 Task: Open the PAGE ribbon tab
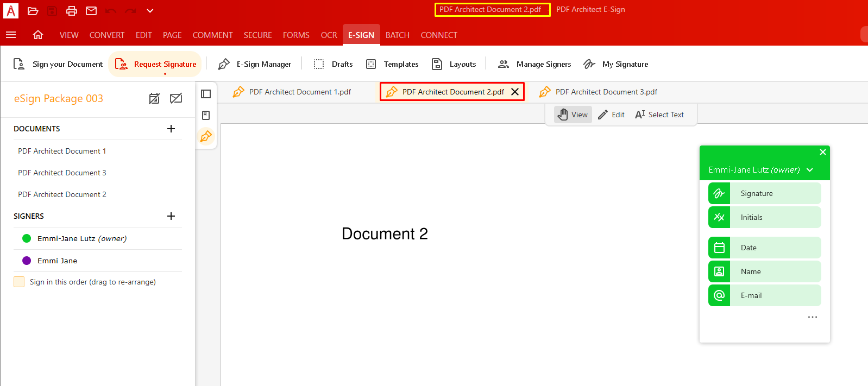click(x=172, y=35)
